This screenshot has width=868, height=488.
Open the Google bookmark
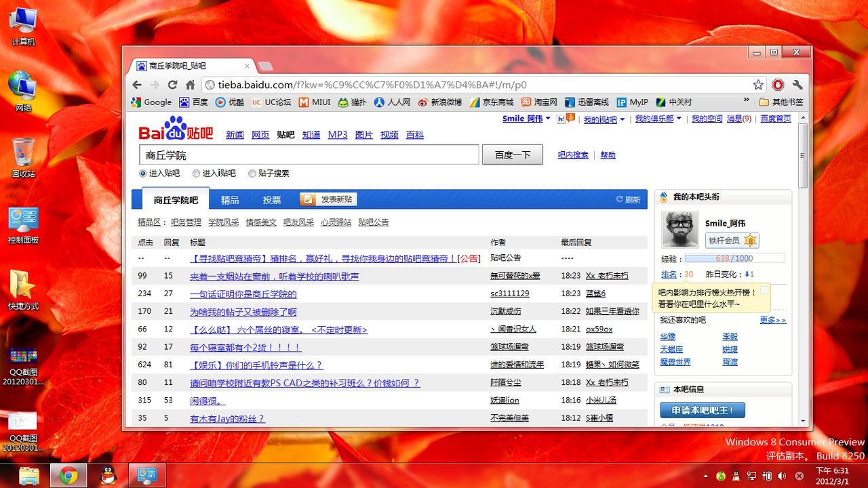[151, 102]
